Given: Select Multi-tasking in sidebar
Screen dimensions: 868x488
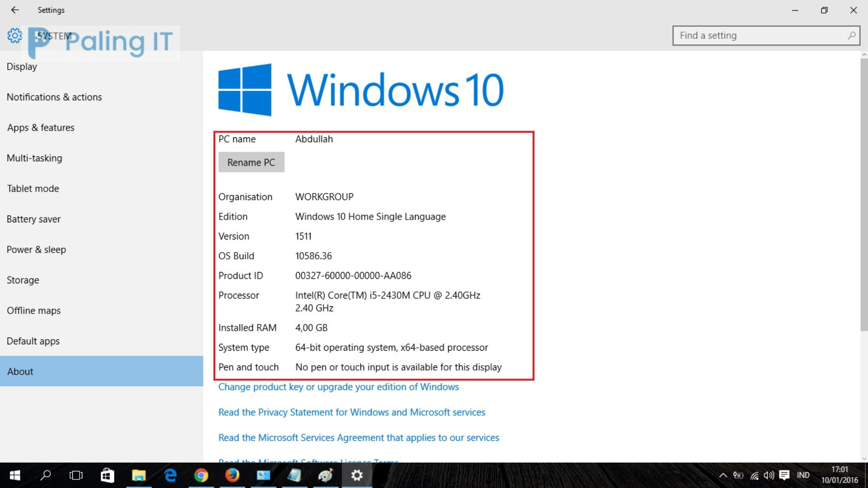Looking at the screenshot, I should (101, 158).
